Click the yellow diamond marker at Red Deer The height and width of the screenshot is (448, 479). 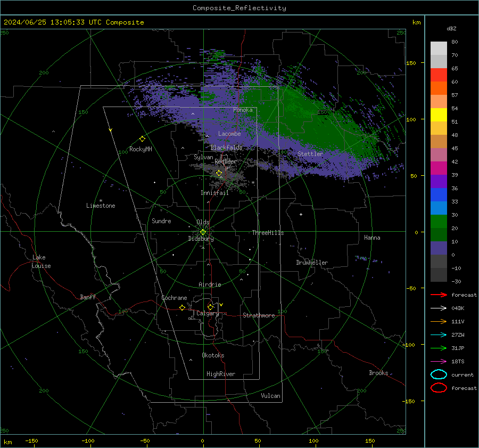click(219, 173)
